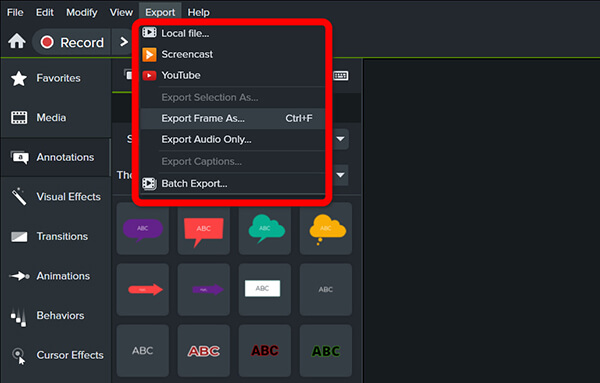Open the Animations panel
The width and height of the screenshot is (600, 383).
[56, 276]
